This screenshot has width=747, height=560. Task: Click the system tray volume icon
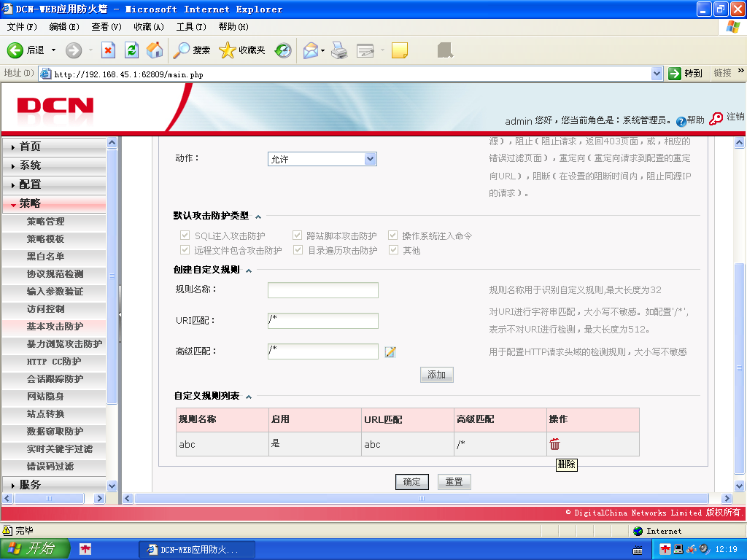(x=704, y=549)
